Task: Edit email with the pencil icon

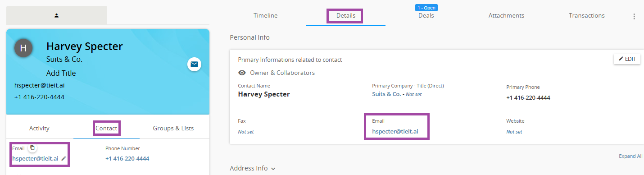Action: point(64,158)
